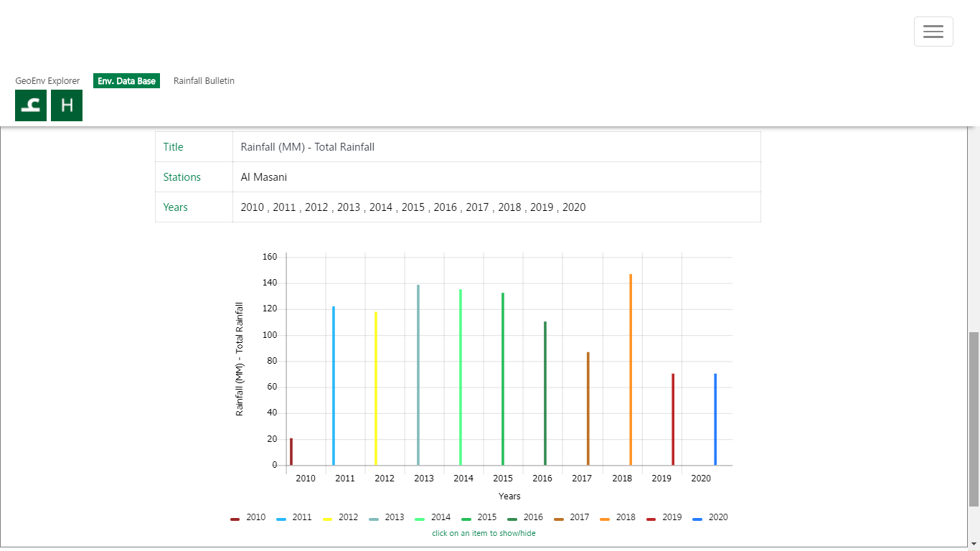This screenshot has width=980, height=551.
Task: Click the orange 2018 rainfall bar
Action: [x=631, y=369]
